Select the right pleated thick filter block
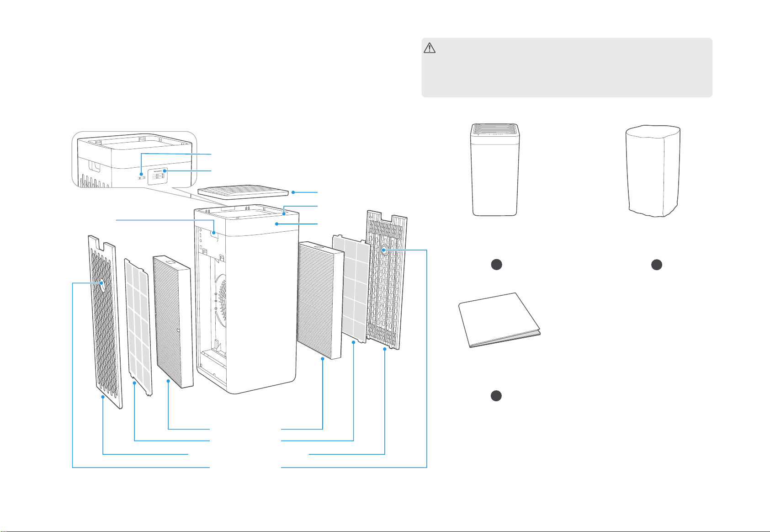The image size is (770, 532). [320, 300]
